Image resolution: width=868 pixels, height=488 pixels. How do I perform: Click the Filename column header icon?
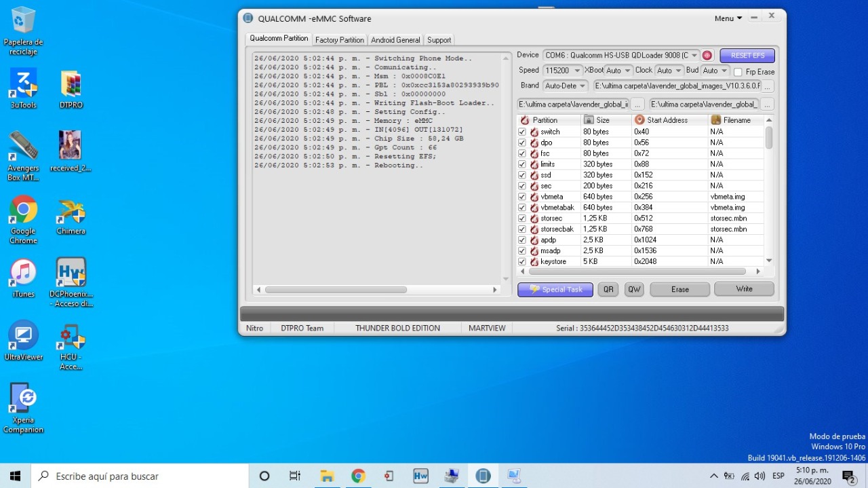coord(715,120)
